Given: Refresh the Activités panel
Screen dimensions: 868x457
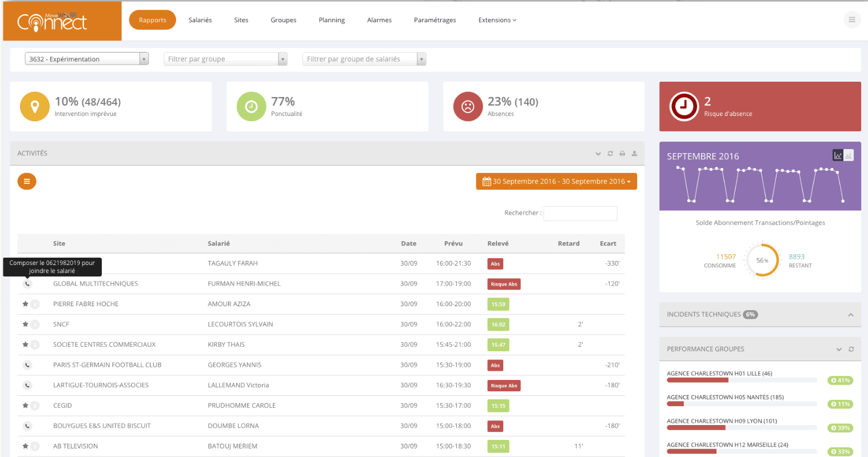Looking at the screenshot, I should tap(610, 154).
